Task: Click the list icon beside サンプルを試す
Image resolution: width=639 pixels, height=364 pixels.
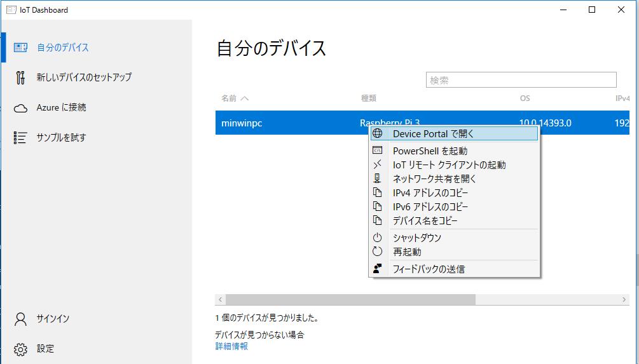Action: tap(20, 138)
